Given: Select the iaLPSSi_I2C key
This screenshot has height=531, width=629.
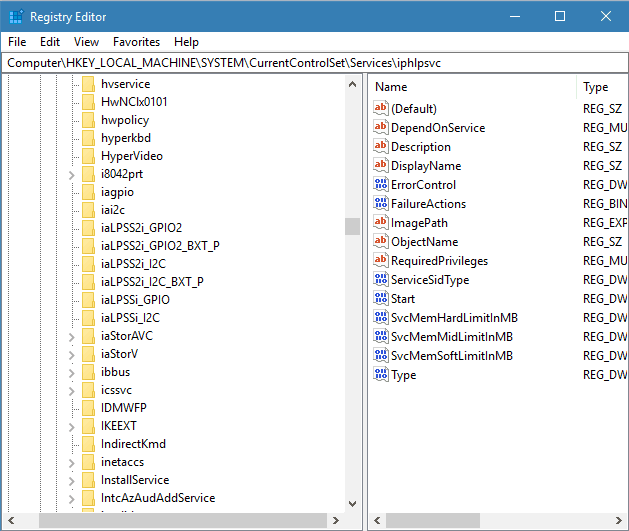Looking at the screenshot, I should pyautogui.click(x=130, y=318).
